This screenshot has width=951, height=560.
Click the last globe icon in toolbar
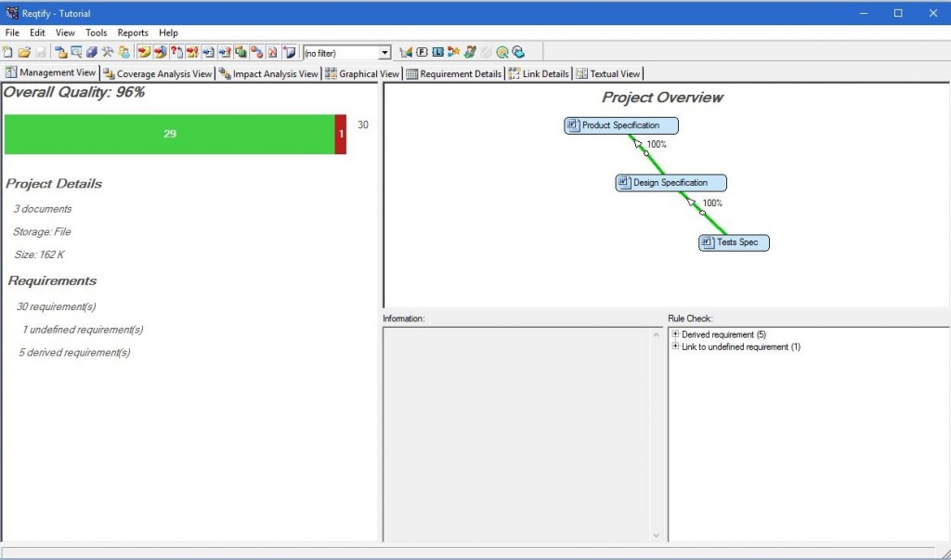[x=518, y=52]
